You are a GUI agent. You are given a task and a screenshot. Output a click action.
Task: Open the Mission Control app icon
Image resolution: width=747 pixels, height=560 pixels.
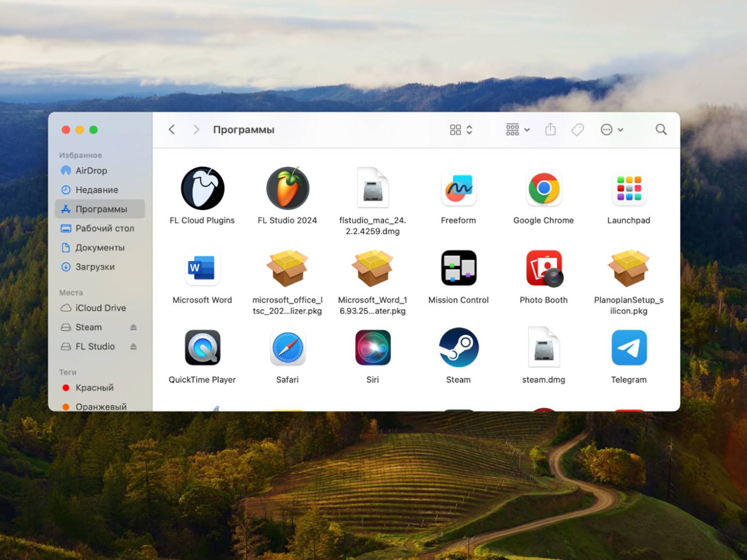point(458,268)
